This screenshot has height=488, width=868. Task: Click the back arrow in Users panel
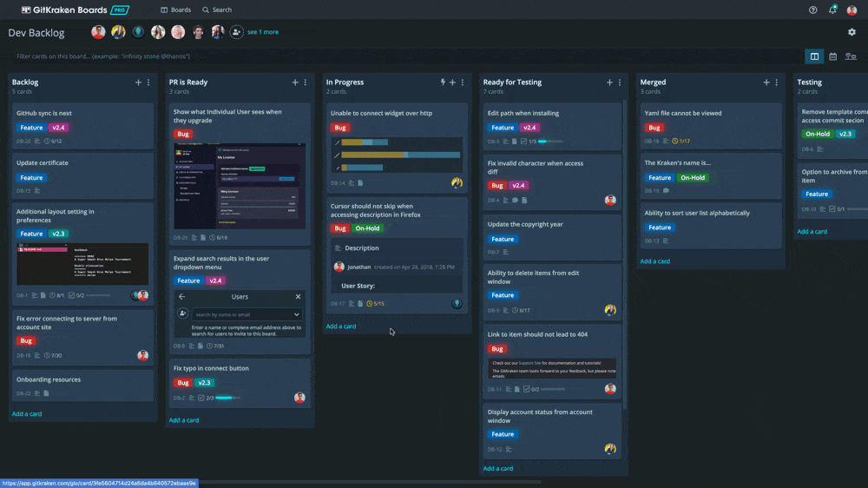pos(181,297)
